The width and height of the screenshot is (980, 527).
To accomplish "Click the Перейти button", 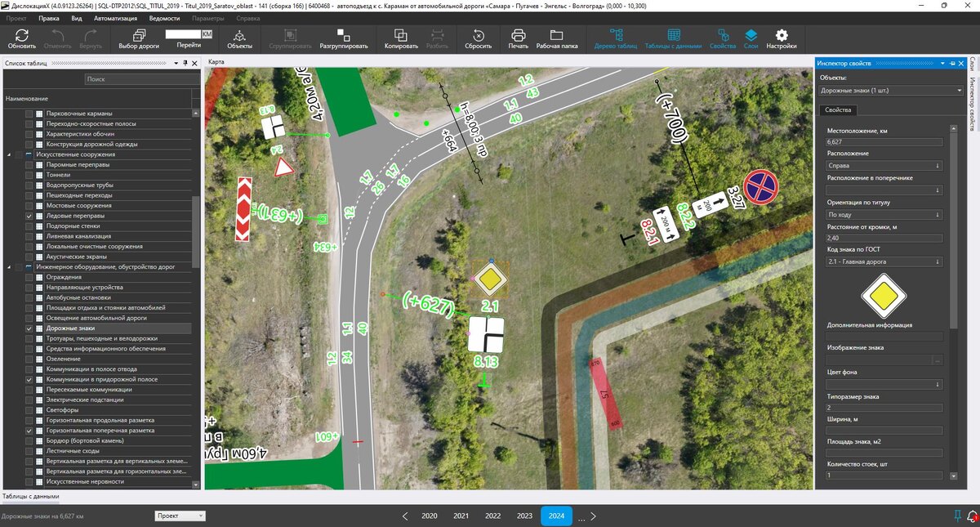I will (189, 45).
